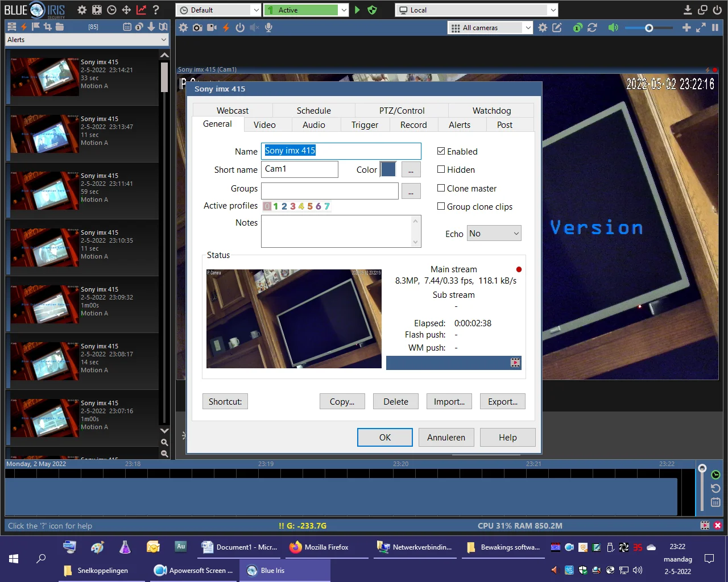This screenshot has width=728, height=582.
Task: Open Blue Iris main settings gear
Action: coord(82,10)
